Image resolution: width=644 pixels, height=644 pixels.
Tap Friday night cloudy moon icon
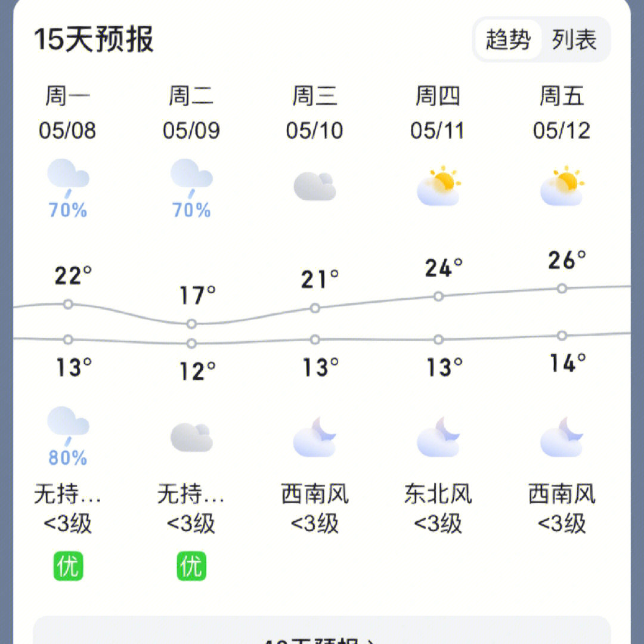[x=562, y=436]
